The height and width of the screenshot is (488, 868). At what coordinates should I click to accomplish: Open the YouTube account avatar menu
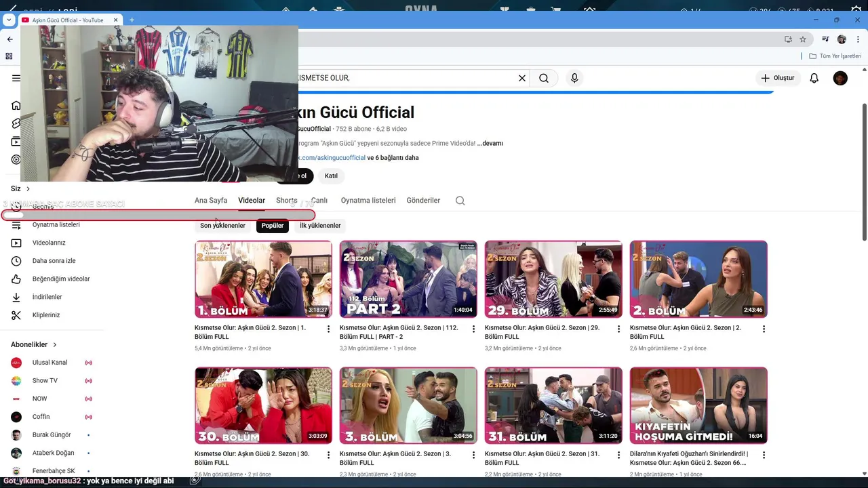coord(840,78)
